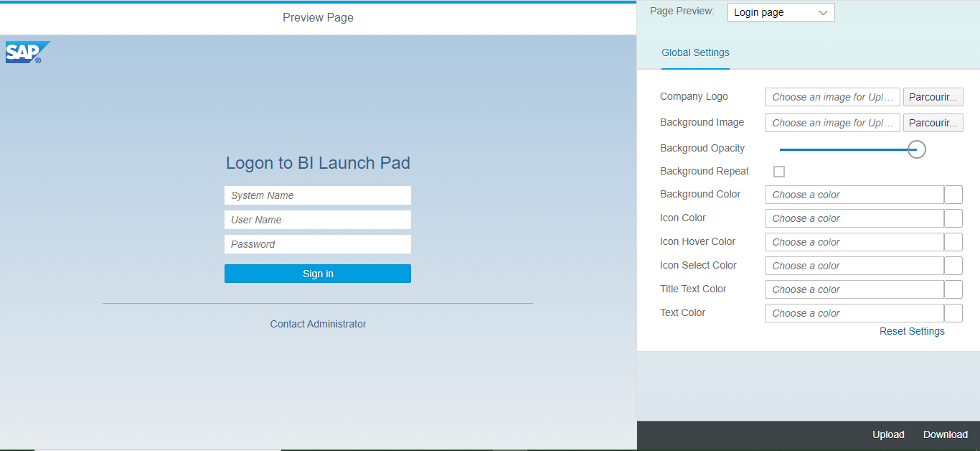This screenshot has height=451, width=980.
Task: Open the Text Color swatch picker
Action: click(x=953, y=312)
